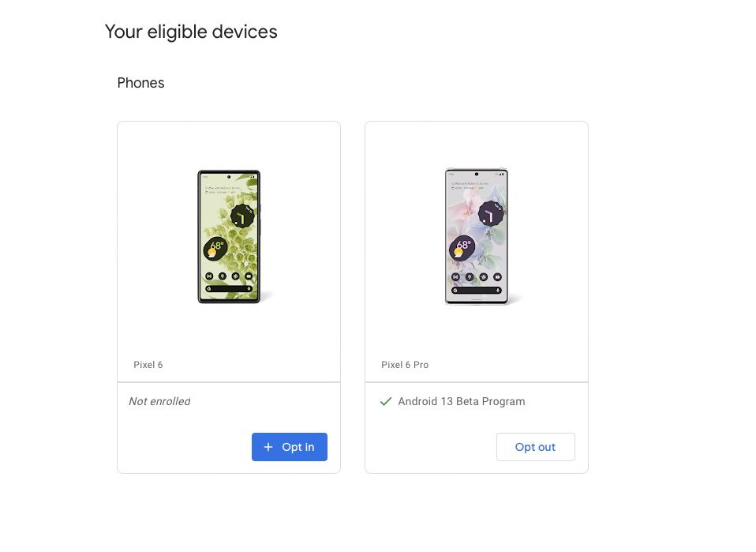Click the clock widget on Pixel 6 screen
The width and height of the screenshot is (756, 552).
tap(243, 216)
